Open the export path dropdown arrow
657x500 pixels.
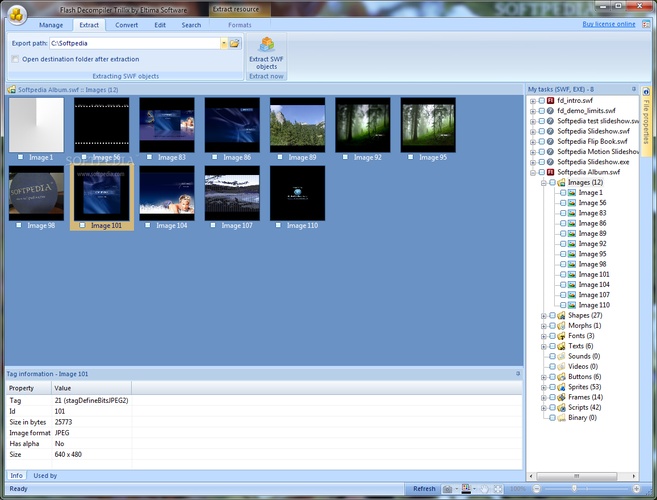coord(224,43)
